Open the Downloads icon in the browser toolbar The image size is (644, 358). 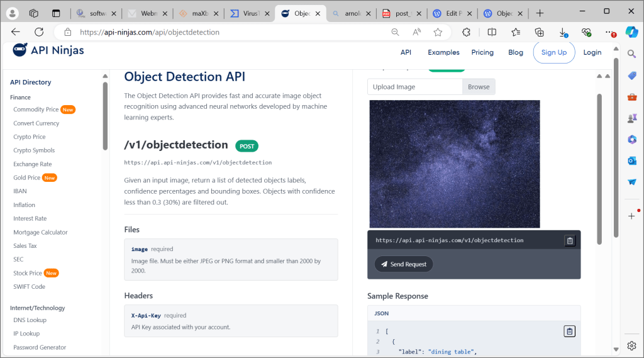(563, 32)
